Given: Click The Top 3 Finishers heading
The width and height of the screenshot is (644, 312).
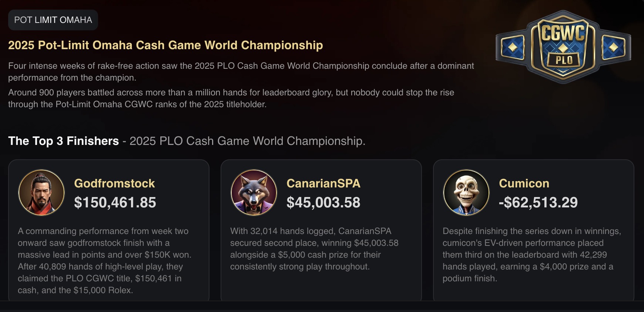Looking at the screenshot, I should pyautogui.click(x=63, y=141).
